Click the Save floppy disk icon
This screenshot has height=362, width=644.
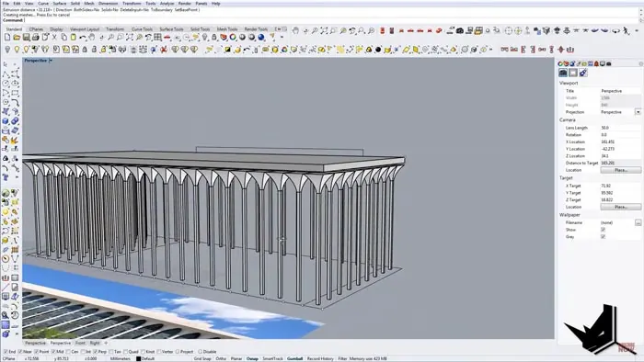[x=27, y=38]
